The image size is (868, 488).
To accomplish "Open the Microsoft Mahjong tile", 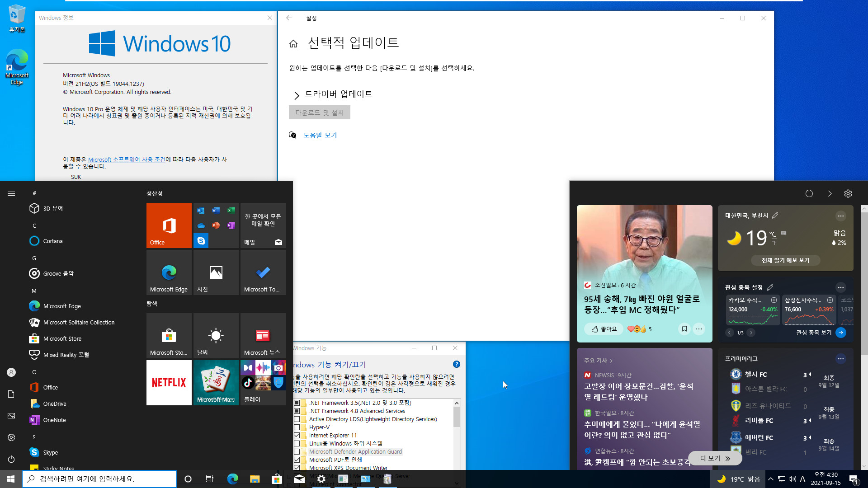I will [216, 383].
